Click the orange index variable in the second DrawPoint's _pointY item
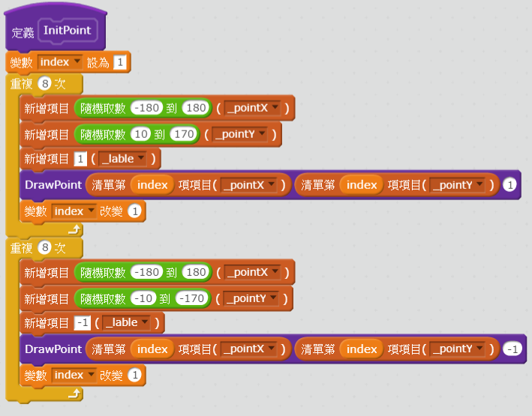Viewport: 532px width, 416px height. (362, 349)
